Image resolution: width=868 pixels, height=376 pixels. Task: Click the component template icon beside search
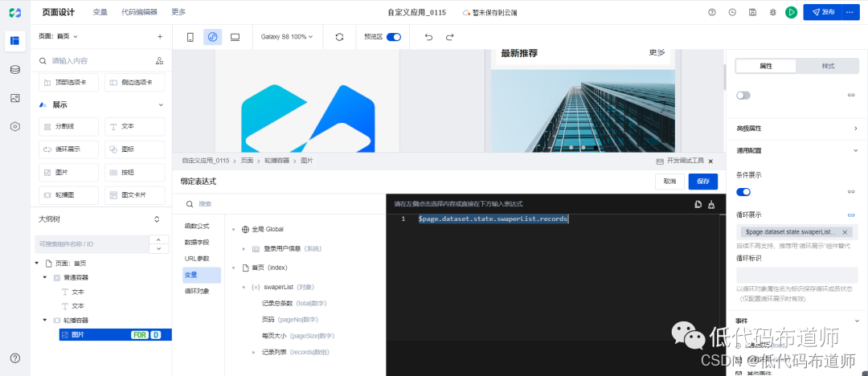(x=159, y=61)
